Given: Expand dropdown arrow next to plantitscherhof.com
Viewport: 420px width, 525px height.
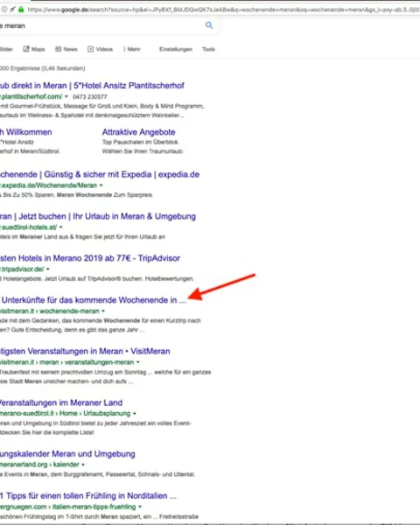Looking at the screenshot, I should [x=66, y=96].
